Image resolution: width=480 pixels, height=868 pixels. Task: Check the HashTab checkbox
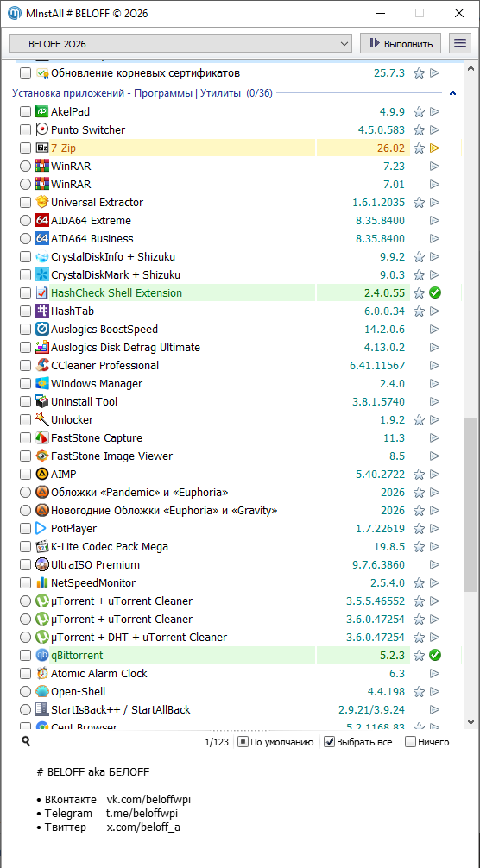coord(25,311)
